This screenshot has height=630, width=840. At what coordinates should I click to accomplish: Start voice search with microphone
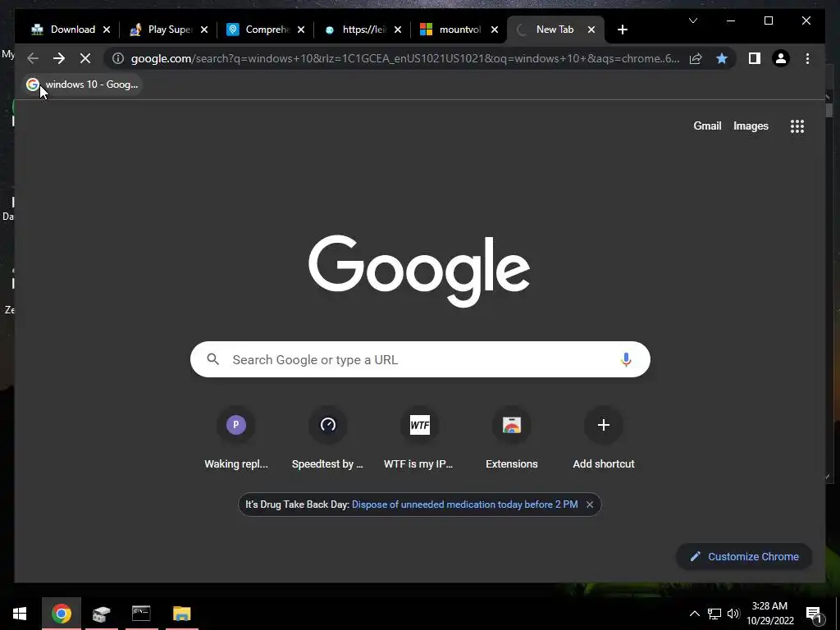(626, 359)
